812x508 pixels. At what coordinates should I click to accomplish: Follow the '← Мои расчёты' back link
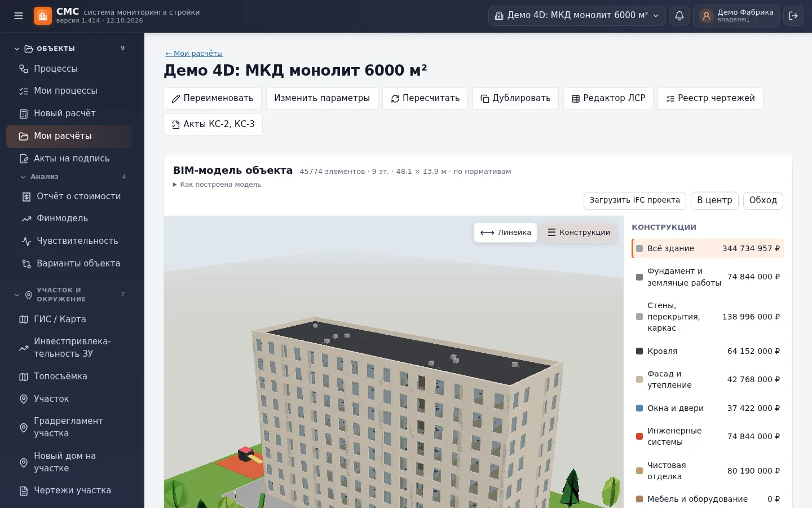pos(194,54)
